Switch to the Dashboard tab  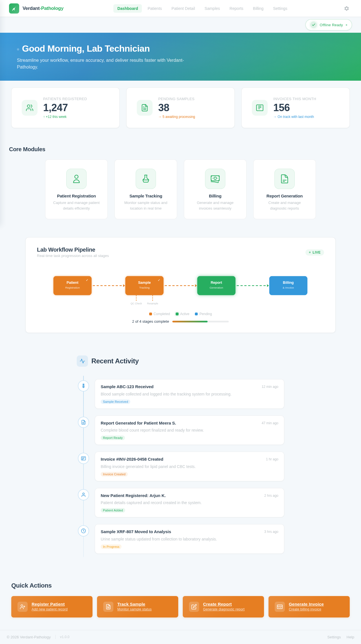click(x=128, y=8)
